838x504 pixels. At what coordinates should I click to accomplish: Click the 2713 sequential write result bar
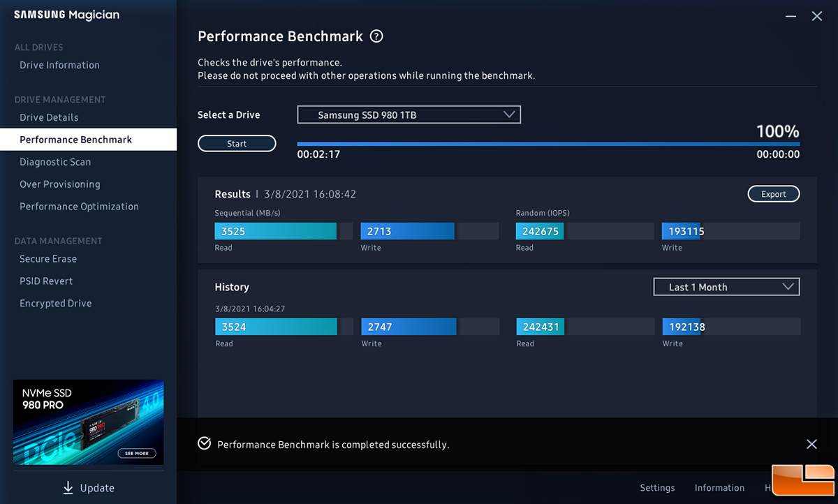429,231
